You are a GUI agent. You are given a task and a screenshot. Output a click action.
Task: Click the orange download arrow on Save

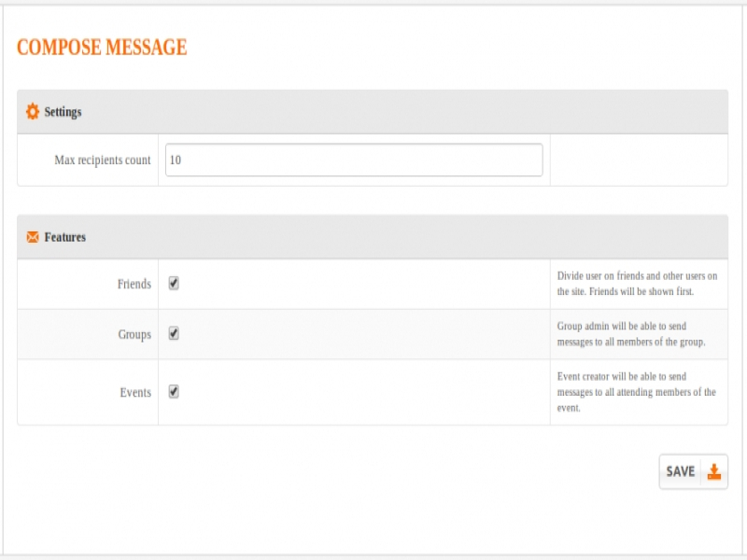coord(713,471)
